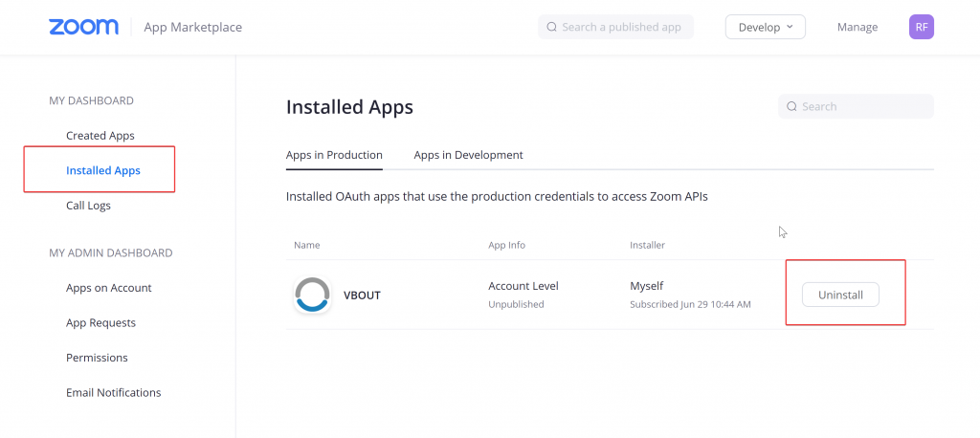Focus the Installed Apps search field
Image resolution: width=980 pixels, height=438 pixels.
[856, 106]
